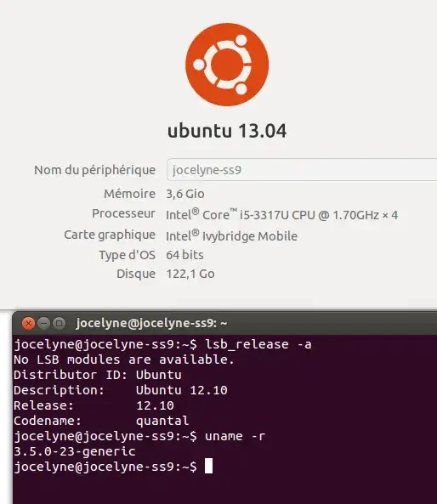This screenshot has height=504, width=437.
Task: Click the ubuntu 13.04 version heading
Action: coord(227,131)
